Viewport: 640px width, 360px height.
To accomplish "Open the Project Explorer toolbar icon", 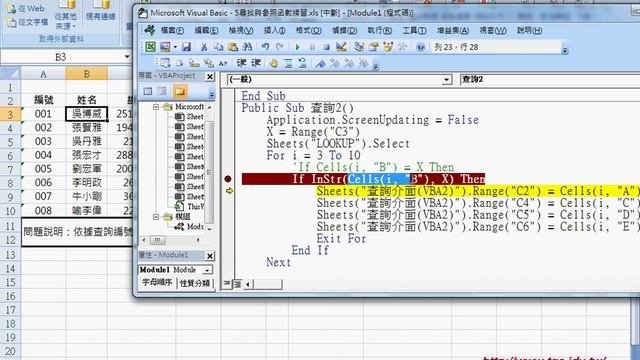I will click(x=359, y=47).
